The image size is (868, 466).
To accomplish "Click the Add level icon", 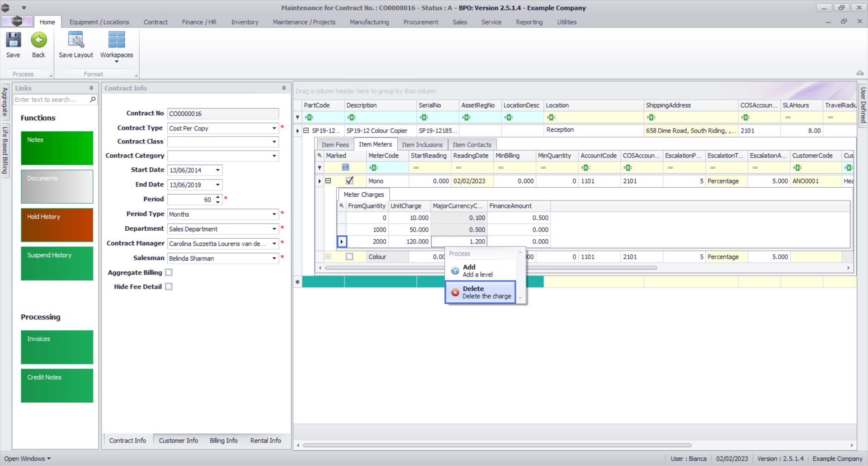I will click(x=455, y=271).
